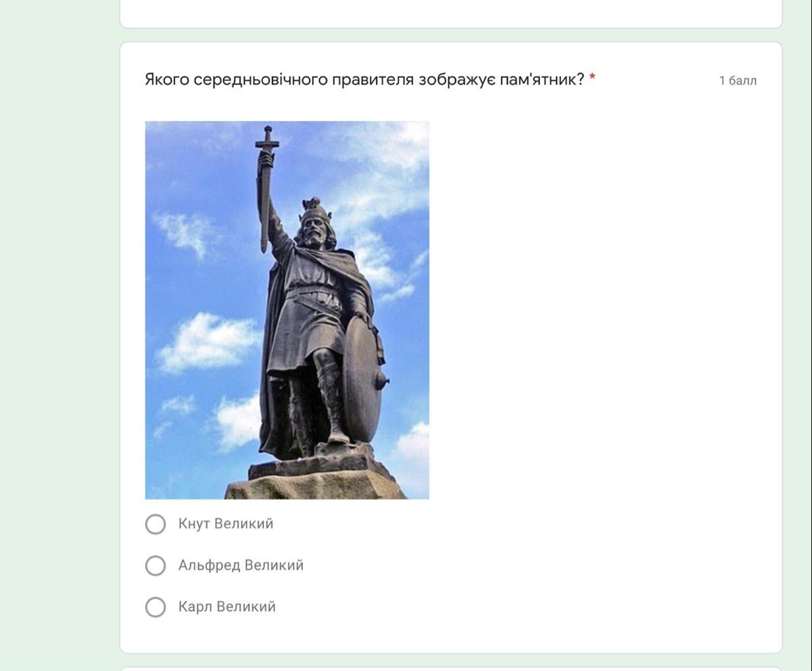Open the statue monument image

(x=287, y=310)
